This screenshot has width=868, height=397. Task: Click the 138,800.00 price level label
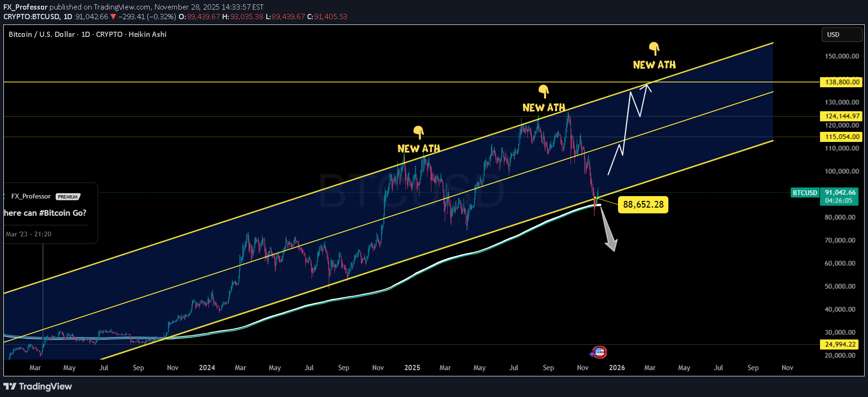coord(842,82)
